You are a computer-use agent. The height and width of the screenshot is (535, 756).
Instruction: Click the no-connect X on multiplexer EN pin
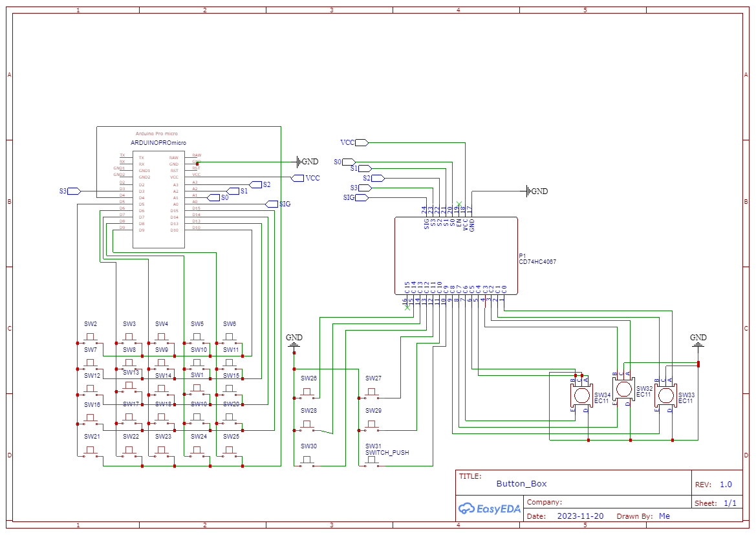click(x=459, y=204)
